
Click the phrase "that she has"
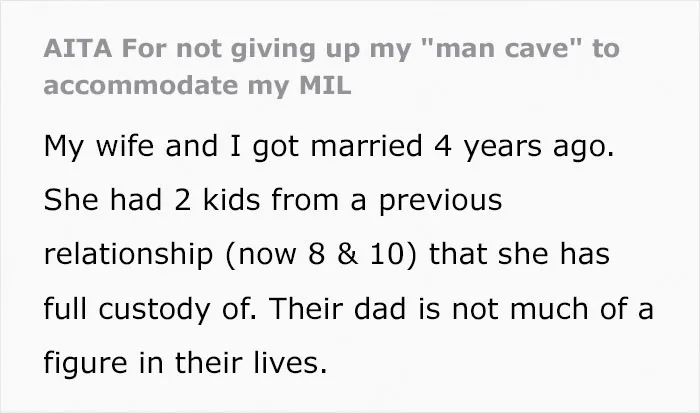(x=519, y=254)
